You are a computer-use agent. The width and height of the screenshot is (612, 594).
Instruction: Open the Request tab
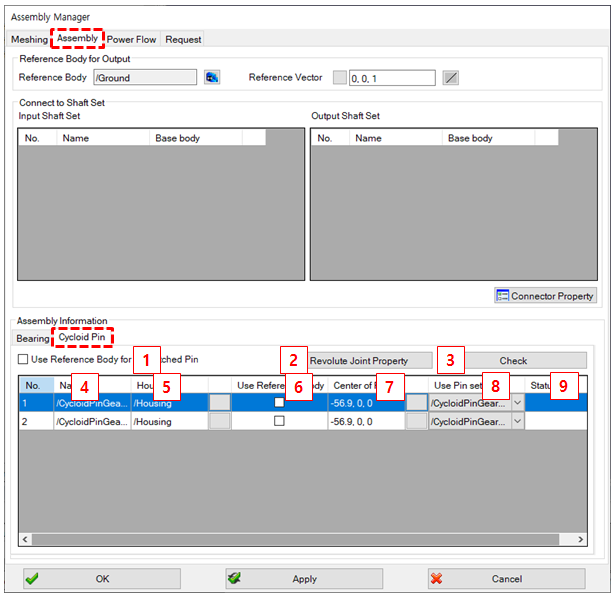coord(183,39)
